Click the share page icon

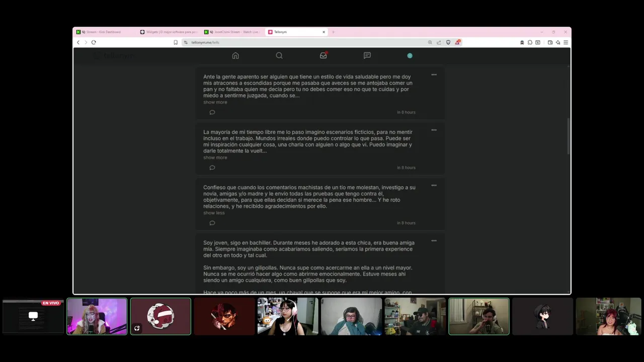pyautogui.click(x=439, y=42)
